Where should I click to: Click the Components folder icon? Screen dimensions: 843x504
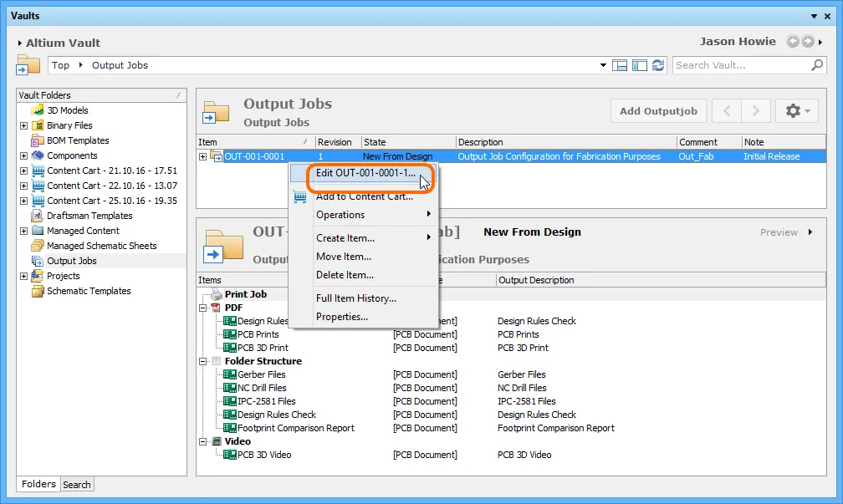click(37, 155)
